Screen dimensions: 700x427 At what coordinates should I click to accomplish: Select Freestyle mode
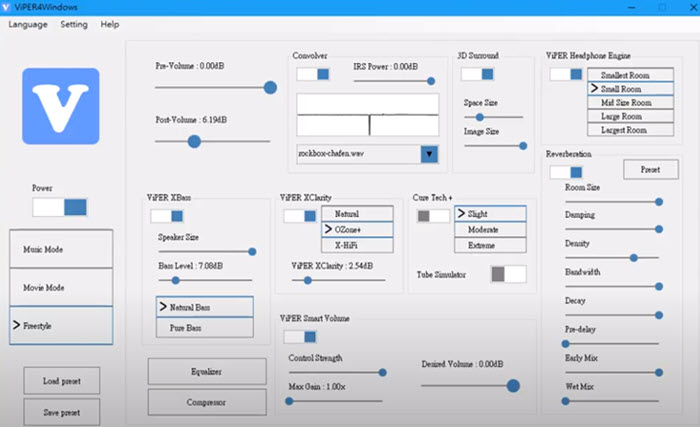point(61,325)
